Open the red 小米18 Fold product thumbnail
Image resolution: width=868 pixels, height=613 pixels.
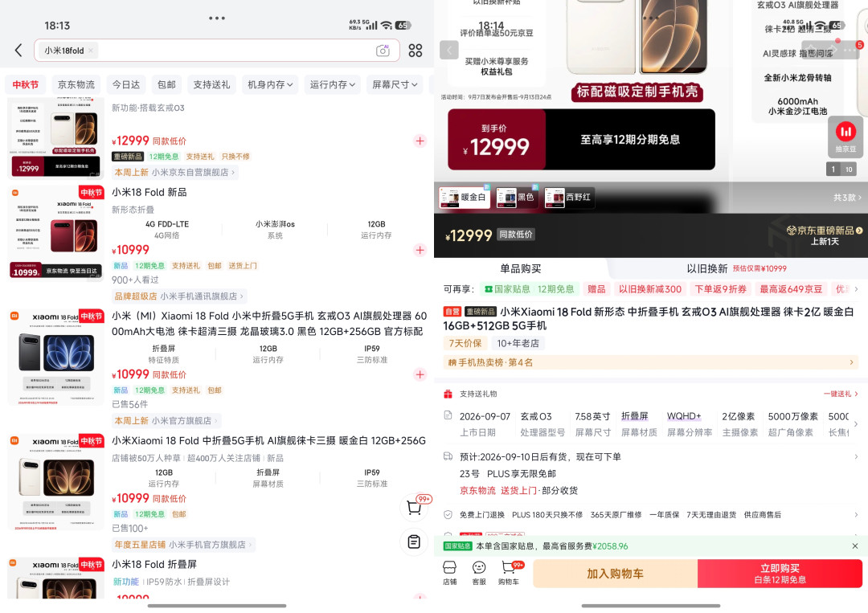pos(56,233)
